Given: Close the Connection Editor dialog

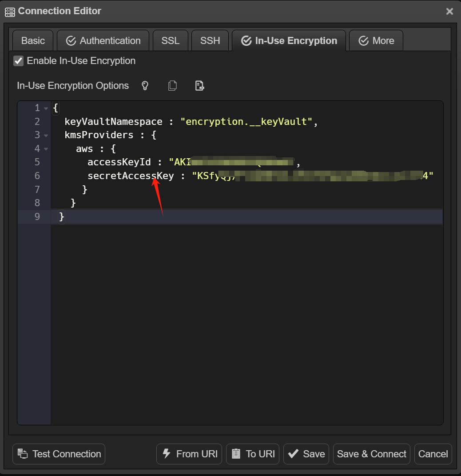Looking at the screenshot, I should pyautogui.click(x=449, y=11).
